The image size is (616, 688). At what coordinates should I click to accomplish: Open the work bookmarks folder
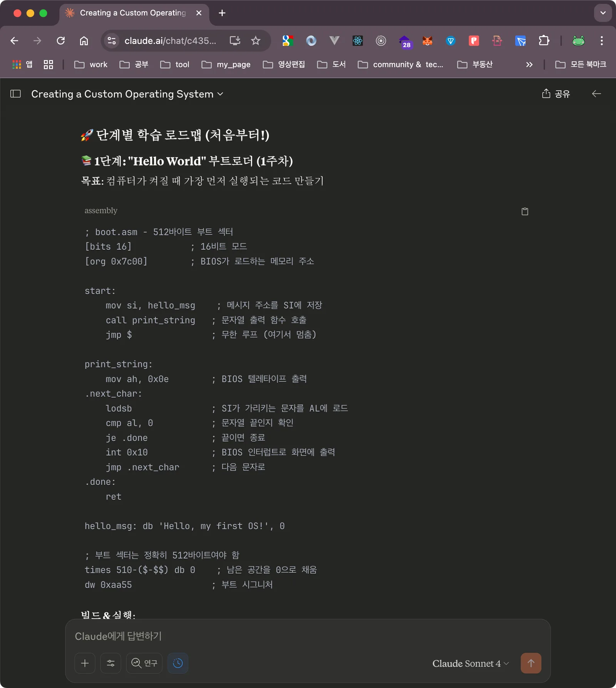click(x=91, y=64)
